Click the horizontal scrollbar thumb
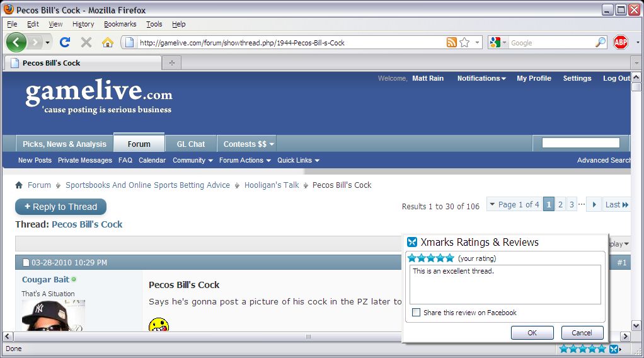 click(x=308, y=336)
